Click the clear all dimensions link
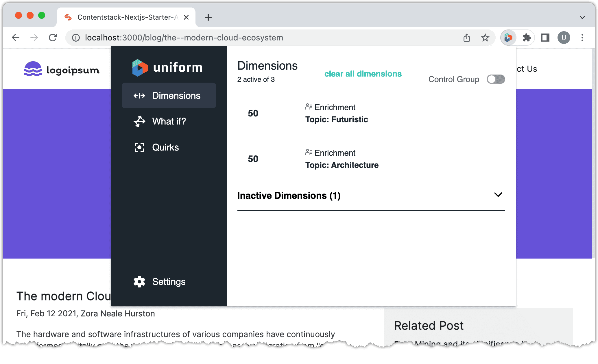The image size is (598, 364). [363, 74]
